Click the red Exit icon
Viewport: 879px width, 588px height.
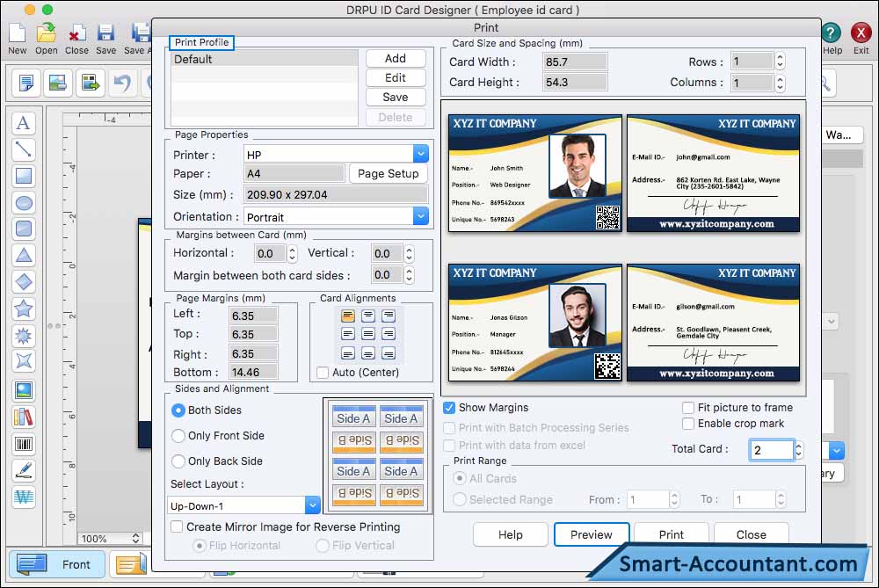(861, 33)
